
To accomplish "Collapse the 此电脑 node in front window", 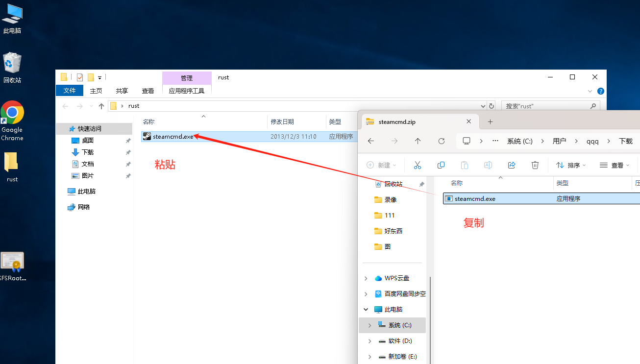I will point(366,310).
